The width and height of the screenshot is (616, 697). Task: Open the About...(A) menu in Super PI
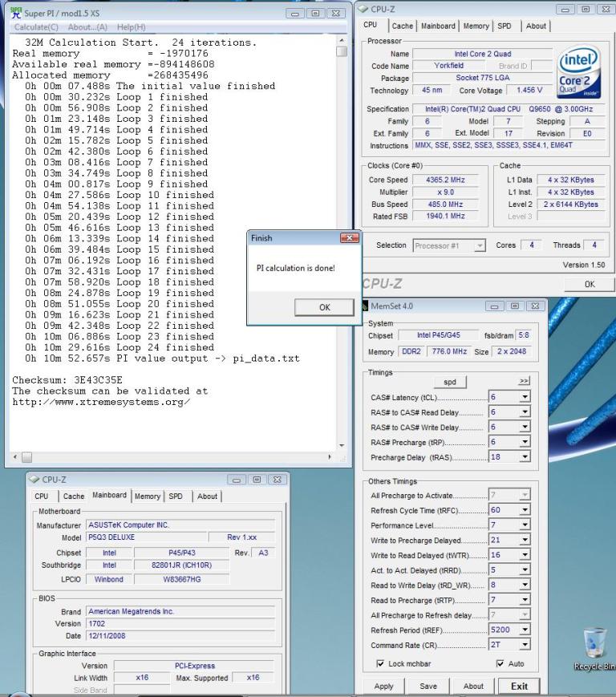(x=87, y=27)
